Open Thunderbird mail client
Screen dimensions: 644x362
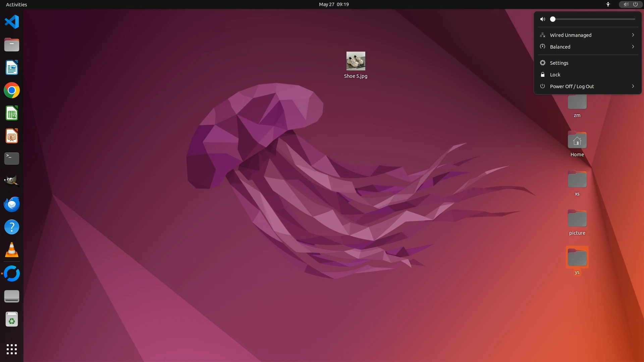[x=12, y=204]
